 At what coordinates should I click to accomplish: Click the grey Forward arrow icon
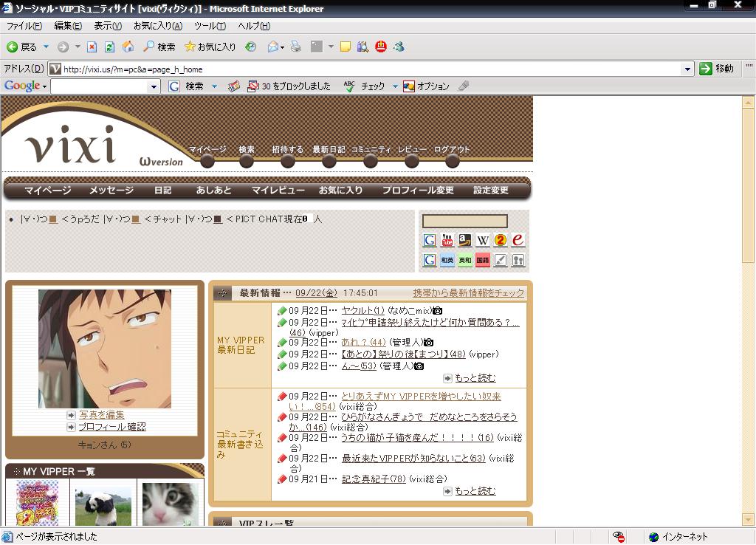[x=63, y=47]
